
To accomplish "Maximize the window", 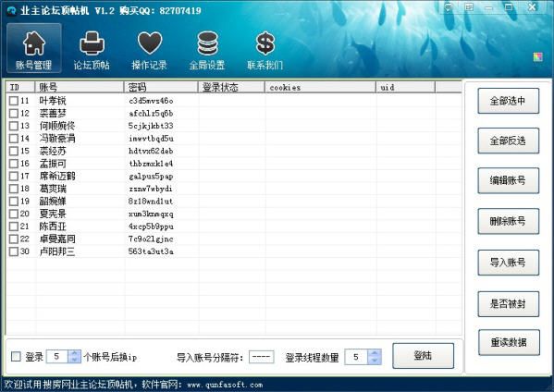I will (509, 6).
